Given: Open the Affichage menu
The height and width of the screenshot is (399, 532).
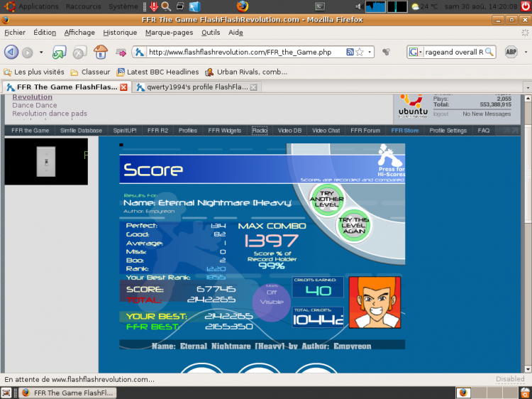Looking at the screenshot, I should coord(79,33).
